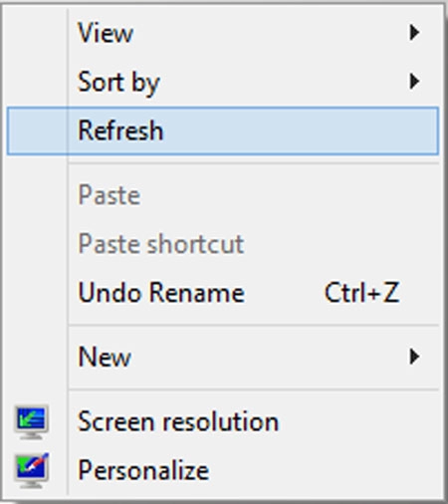This screenshot has width=448, height=504.
Task: Select Undo Rename in the menu
Action: [x=223, y=293]
